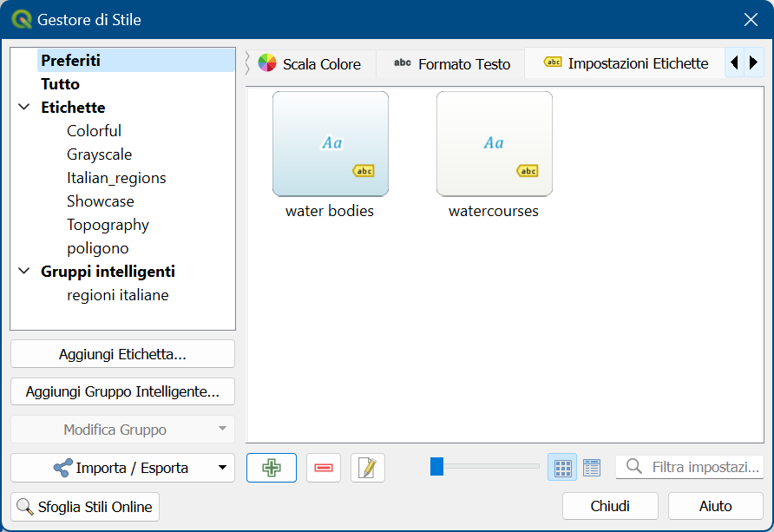Click the Aiuto button
This screenshot has width=774, height=532.
click(715, 506)
